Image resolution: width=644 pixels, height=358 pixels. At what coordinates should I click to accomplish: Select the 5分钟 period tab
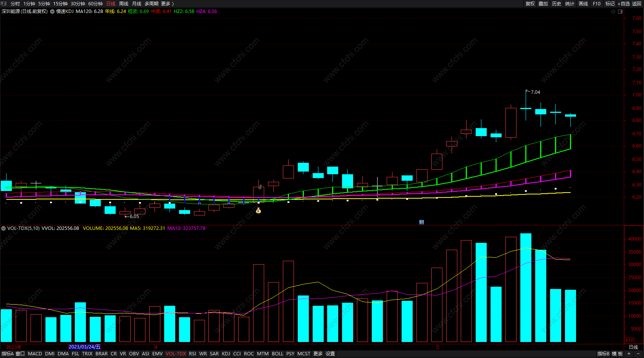pyautogui.click(x=44, y=3)
